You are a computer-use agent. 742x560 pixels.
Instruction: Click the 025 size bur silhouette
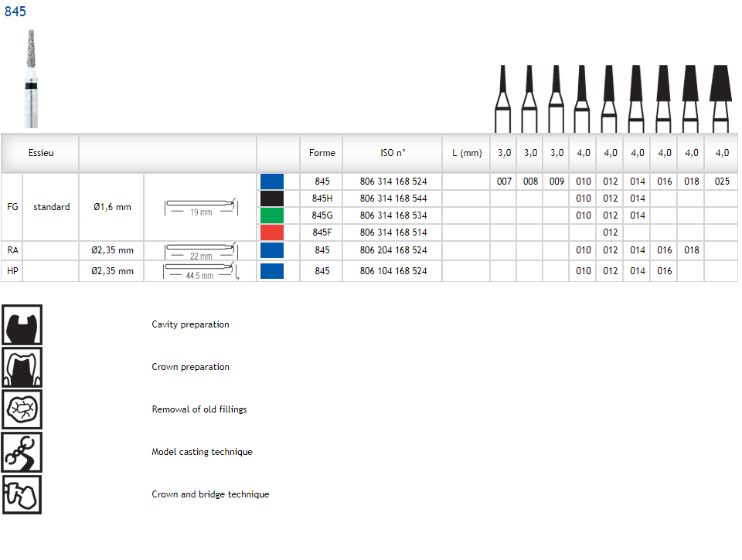721,97
